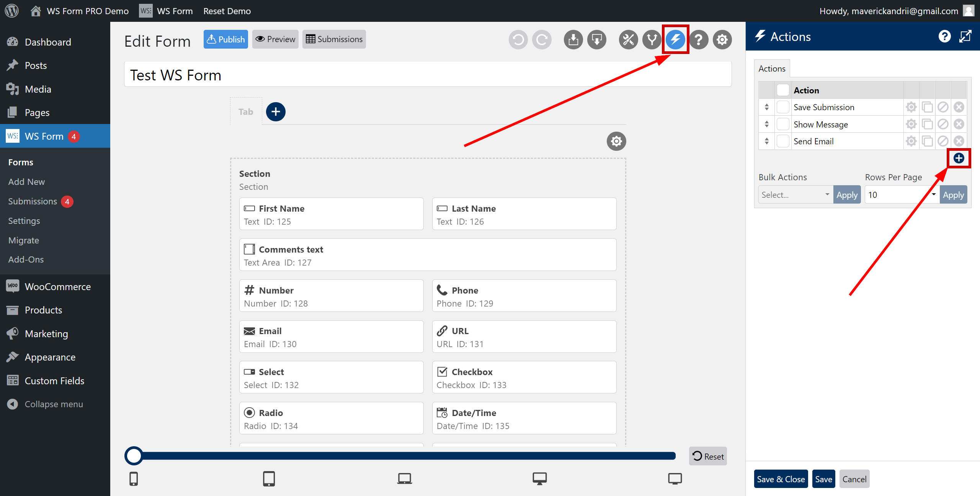Viewport: 980px width, 496px height.
Task: Click the download/export arrow icon
Action: pyautogui.click(x=595, y=39)
